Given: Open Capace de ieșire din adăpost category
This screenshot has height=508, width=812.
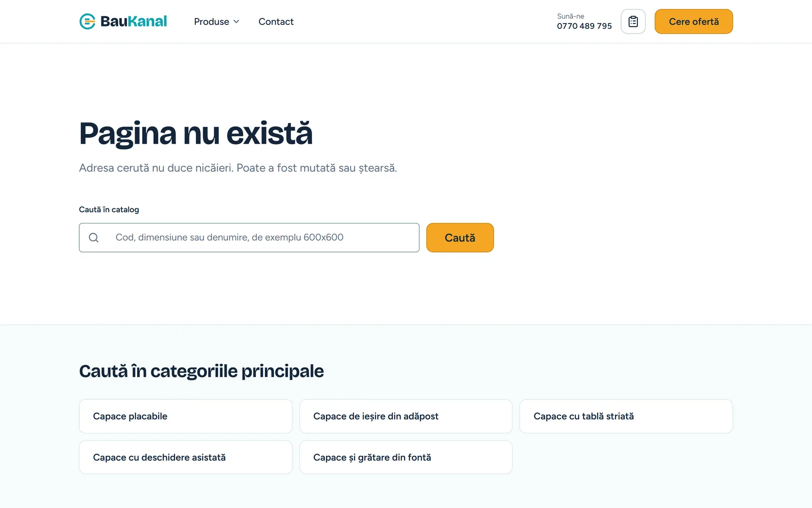Looking at the screenshot, I should 406,416.
